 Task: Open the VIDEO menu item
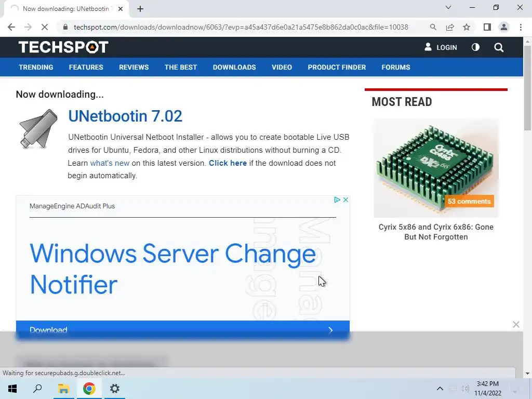point(282,67)
